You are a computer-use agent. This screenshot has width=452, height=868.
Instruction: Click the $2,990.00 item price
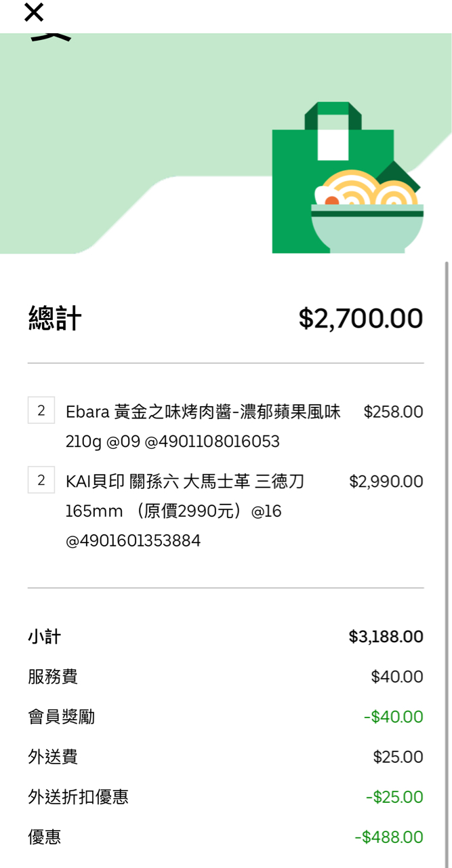click(x=386, y=481)
